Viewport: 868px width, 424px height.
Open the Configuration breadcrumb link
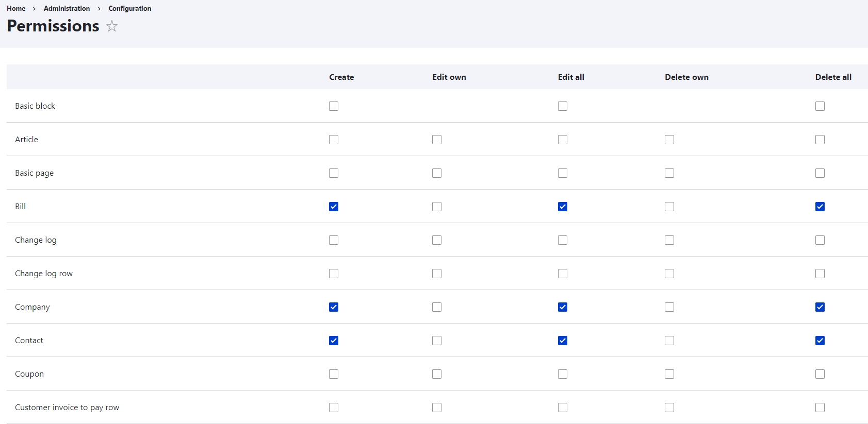coord(129,8)
